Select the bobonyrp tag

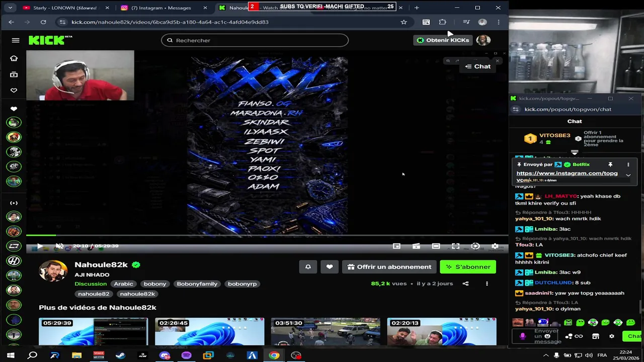(242, 284)
